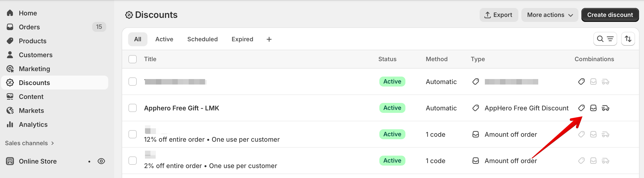Open the 2% off entire order discount
The height and width of the screenshot is (178, 644).
coord(211,166)
